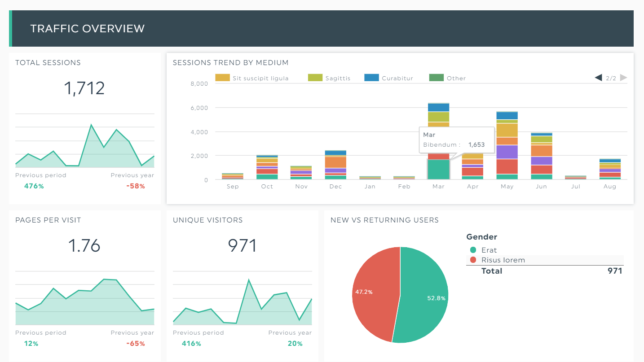Select the blue 'Curabitur' legend icon
644x362 pixels.
tap(371, 77)
